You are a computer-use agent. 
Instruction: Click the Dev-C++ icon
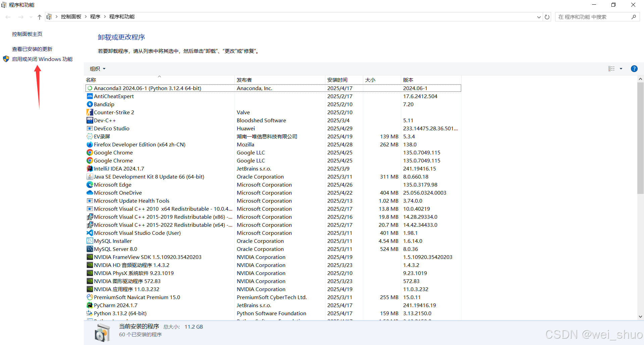(x=90, y=121)
